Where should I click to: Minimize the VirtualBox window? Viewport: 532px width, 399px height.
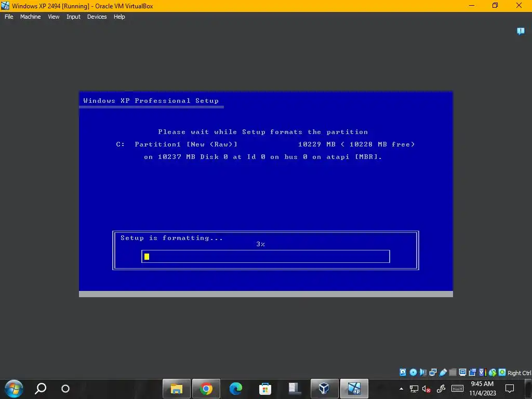pyautogui.click(x=472, y=5)
